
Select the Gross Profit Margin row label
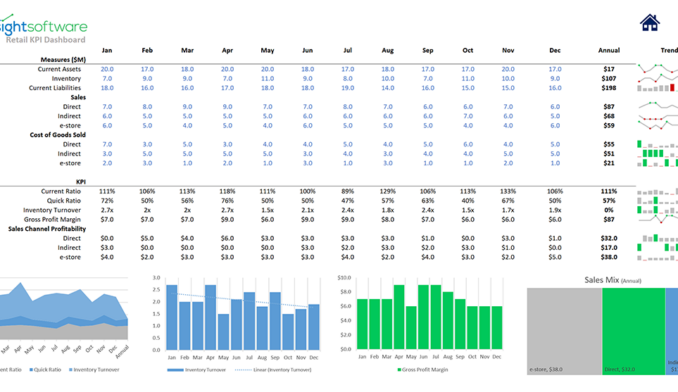[x=52, y=220]
